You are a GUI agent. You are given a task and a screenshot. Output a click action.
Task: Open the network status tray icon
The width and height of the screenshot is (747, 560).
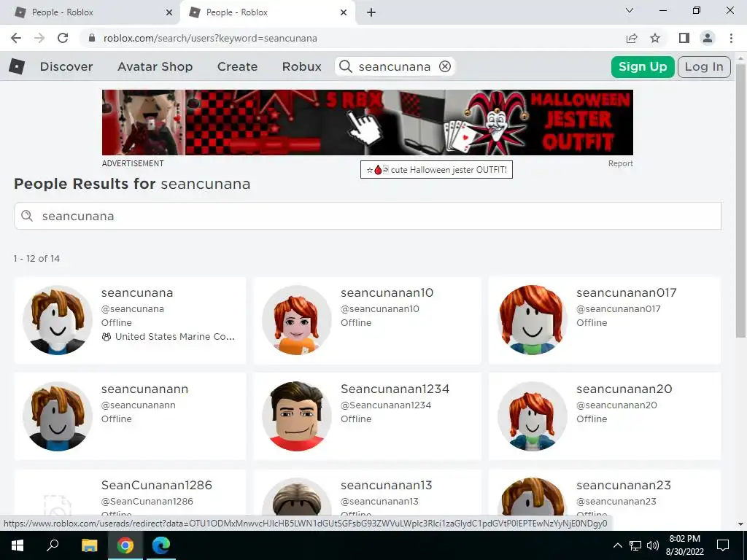635,545
